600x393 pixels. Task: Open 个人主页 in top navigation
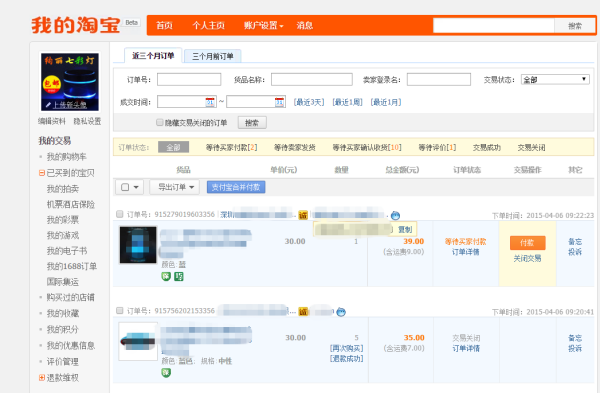pos(208,26)
